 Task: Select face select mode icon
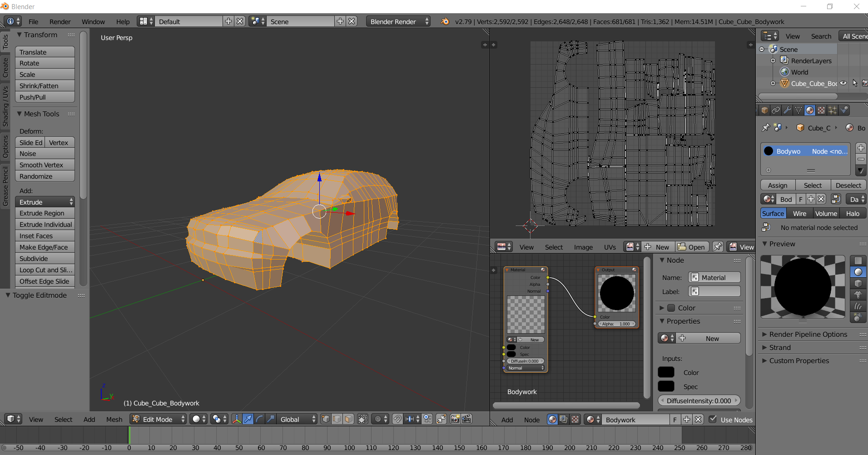pos(348,419)
